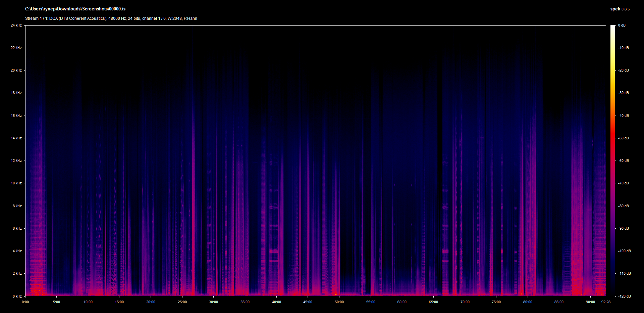Click the red section of the dB color bar
644x313 pixels.
pyautogui.click(x=613, y=141)
